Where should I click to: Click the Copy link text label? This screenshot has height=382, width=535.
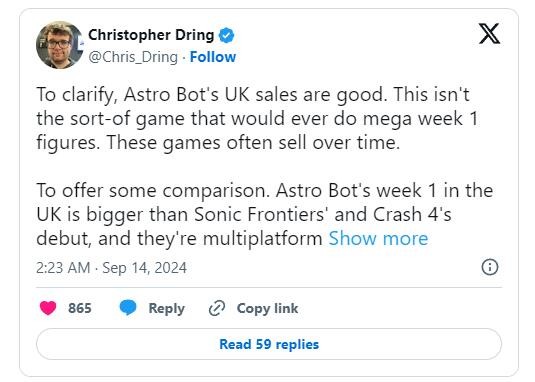pos(268,309)
